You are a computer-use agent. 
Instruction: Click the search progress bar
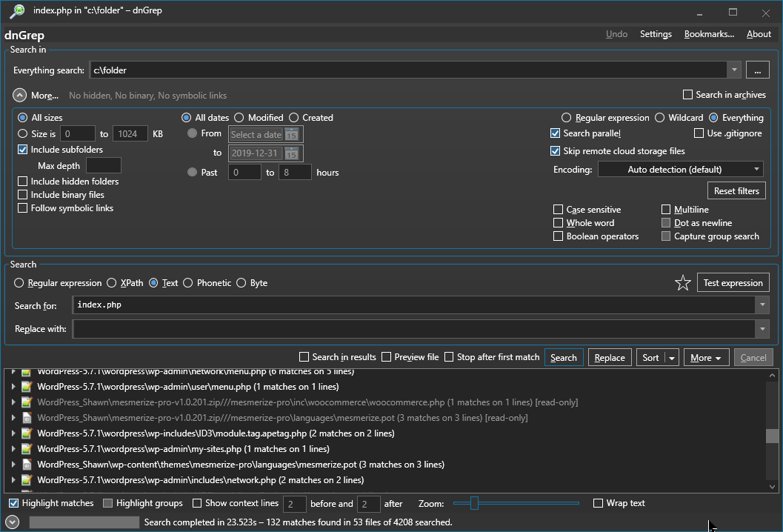[84, 522]
